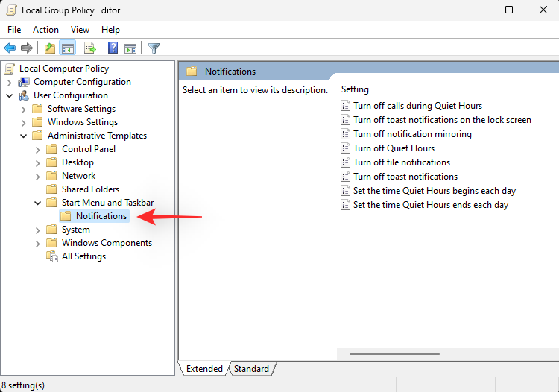Collapse Administrative Templates node
Image resolution: width=559 pixels, height=392 pixels.
pyautogui.click(x=24, y=136)
